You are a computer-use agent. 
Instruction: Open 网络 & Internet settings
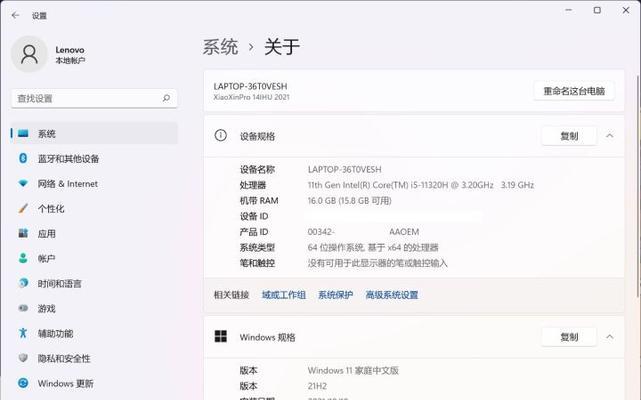[94, 184]
